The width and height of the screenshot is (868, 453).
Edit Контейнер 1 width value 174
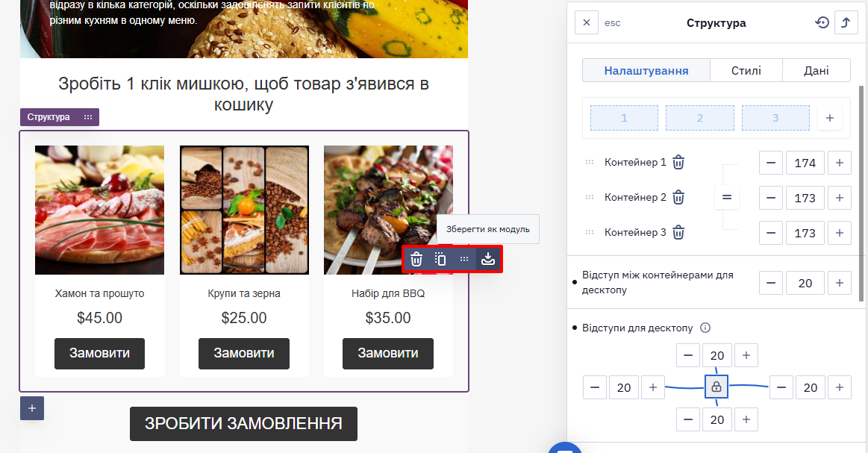pos(805,163)
